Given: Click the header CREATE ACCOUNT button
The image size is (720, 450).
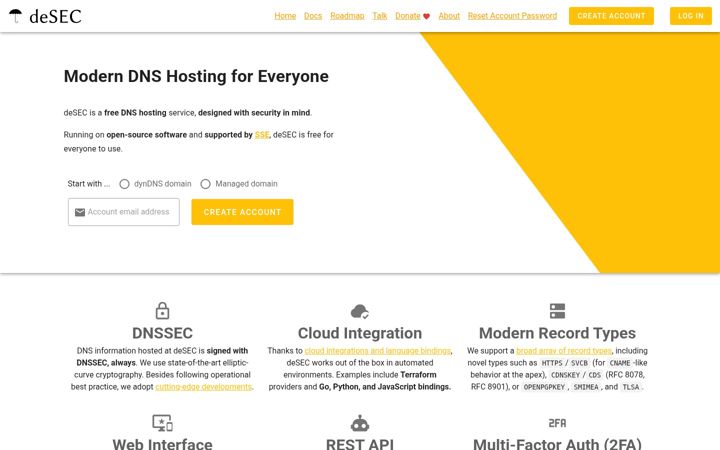Looking at the screenshot, I should [611, 16].
